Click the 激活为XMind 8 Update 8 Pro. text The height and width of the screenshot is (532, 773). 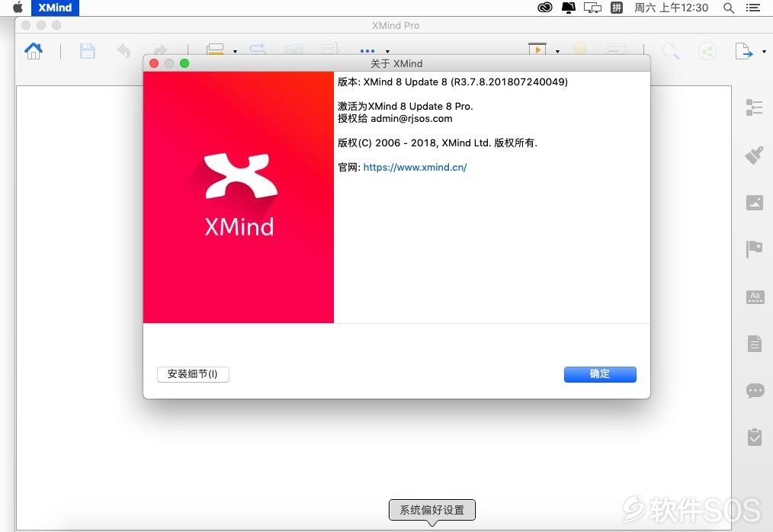[406, 106]
